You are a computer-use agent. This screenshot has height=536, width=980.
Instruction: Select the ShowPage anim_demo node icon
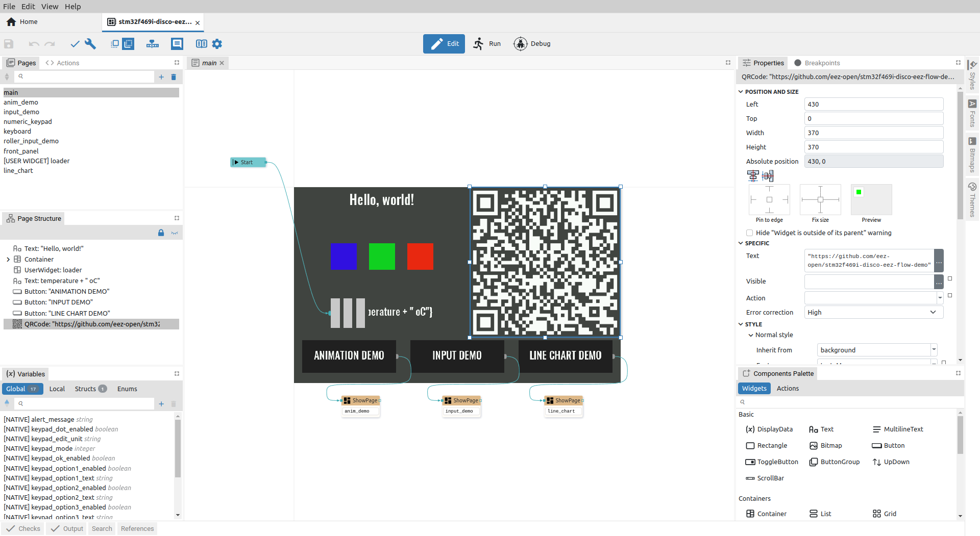pyautogui.click(x=347, y=401)
